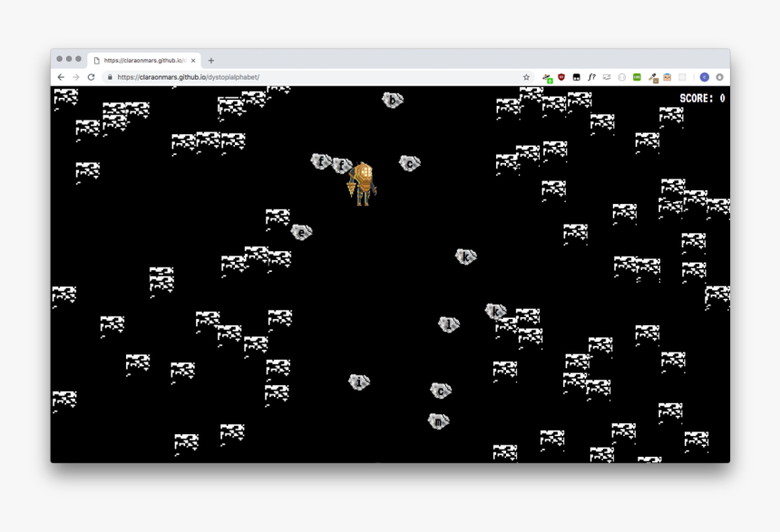Click the gray Chrome update arrow icon
Screen dimensions: 780x532
pyautogui.click(x=719, y=77)
